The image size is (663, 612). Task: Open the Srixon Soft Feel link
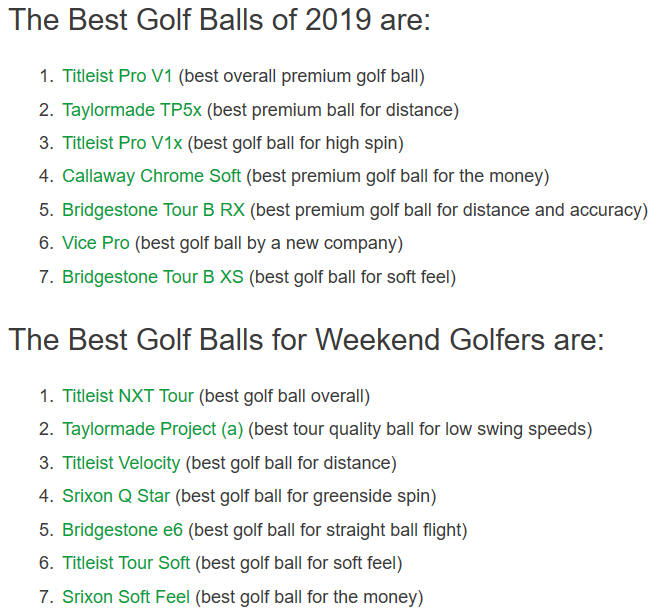pos(126,597)
